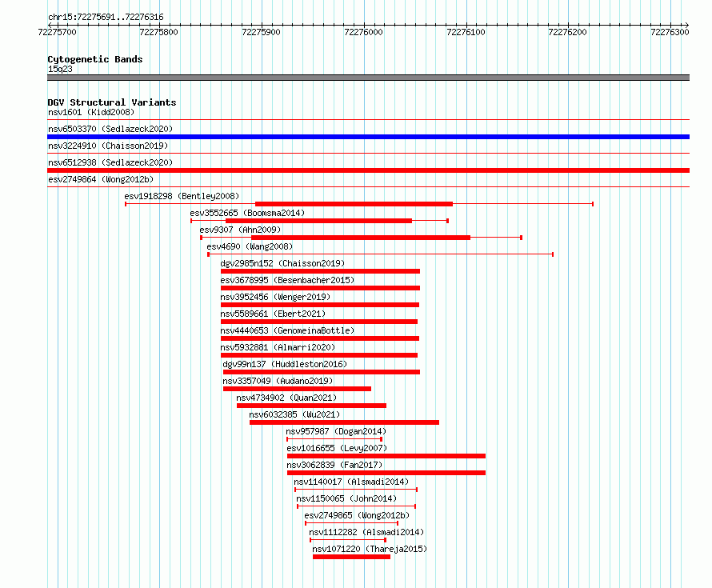Click the DGV Structural Variants track title
712x588 pixels.
point(112,102)
